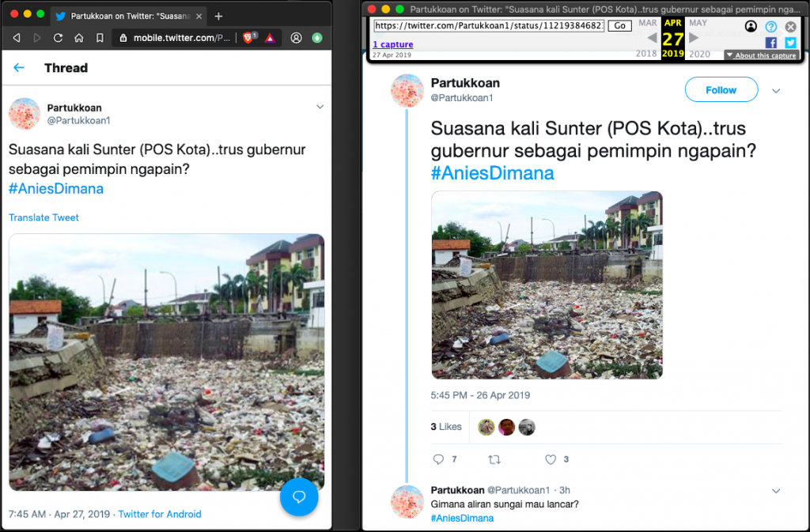The height and width of the screenshot is (532, 810).
Task: Open Wayback Machine help question icon
Action: click(x=770, y=26)
